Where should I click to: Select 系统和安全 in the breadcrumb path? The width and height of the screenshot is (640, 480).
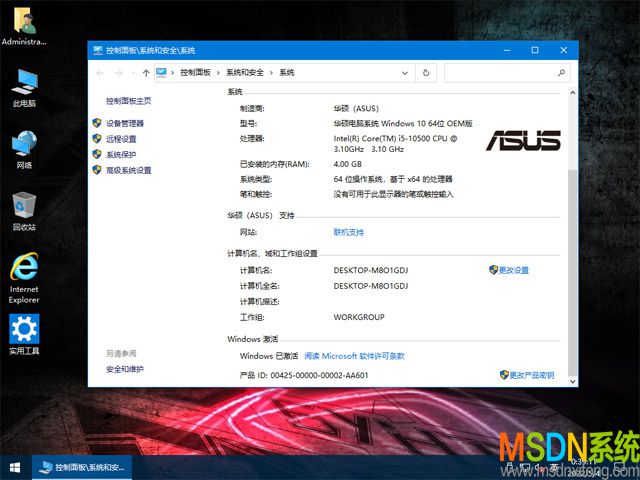click(x=245, y=73)
